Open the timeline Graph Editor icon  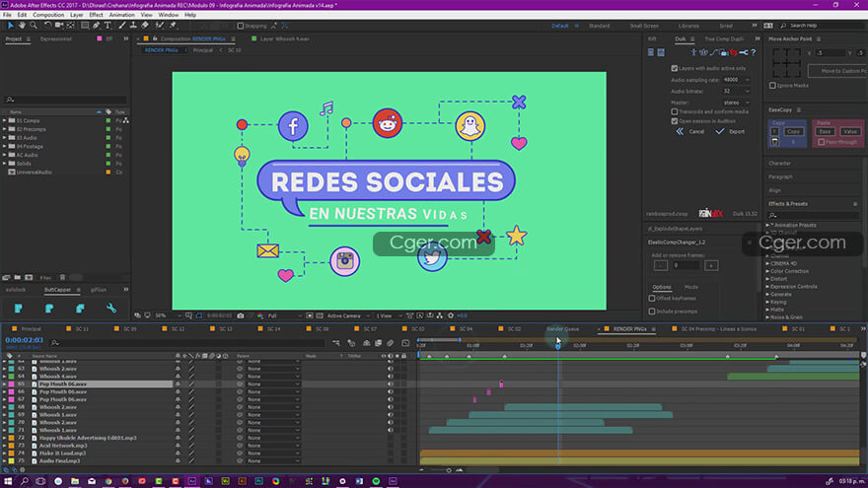pos(405,343)
